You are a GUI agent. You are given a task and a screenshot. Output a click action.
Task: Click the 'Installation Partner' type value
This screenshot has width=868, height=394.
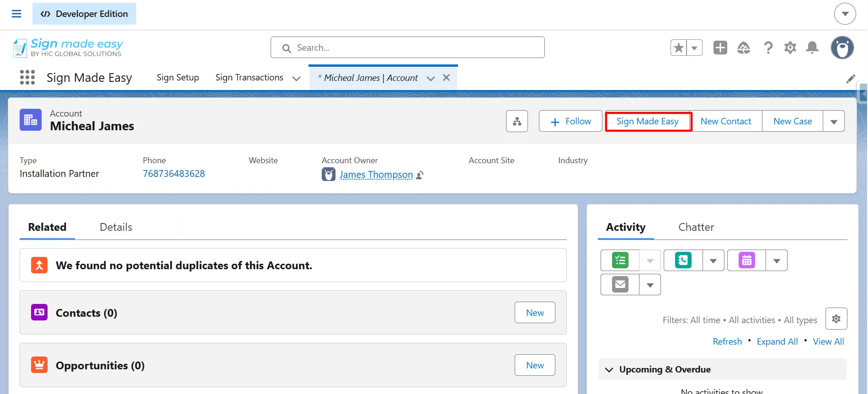(x=59, y=174)
